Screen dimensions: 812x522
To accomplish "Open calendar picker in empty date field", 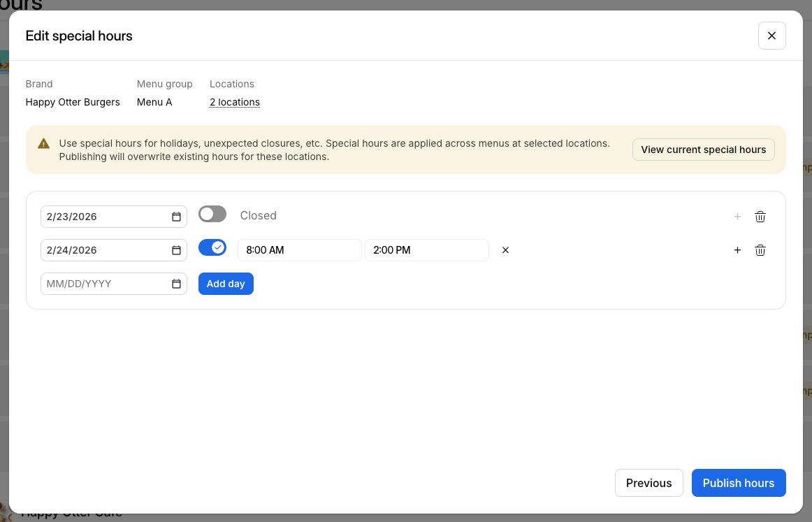I will (176, 284).
